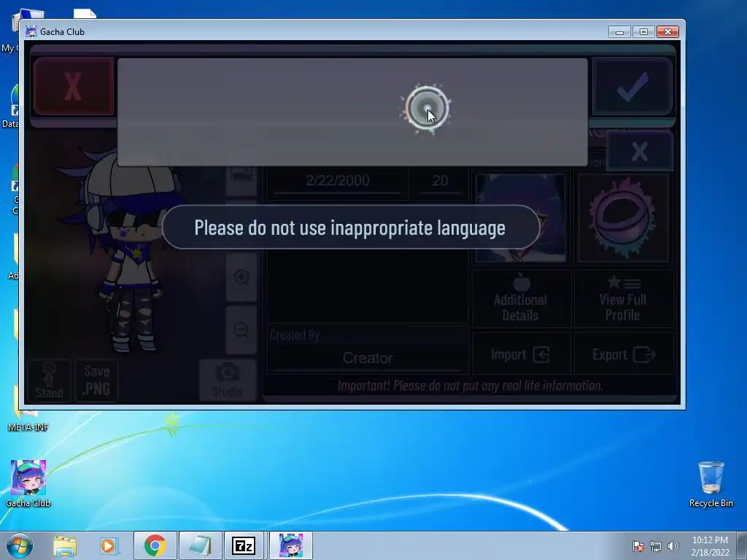Viewport: 747px width, 560px height.
Task: Click the Creator name field
Action: pyautogui.click(x=368, y=357)
